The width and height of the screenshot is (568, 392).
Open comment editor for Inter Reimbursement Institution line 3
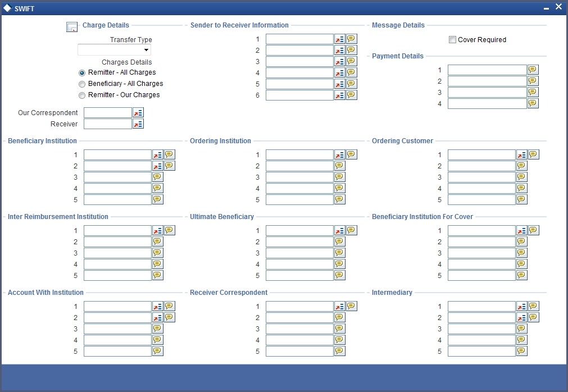pyautogui.click(x=157, y=253)
